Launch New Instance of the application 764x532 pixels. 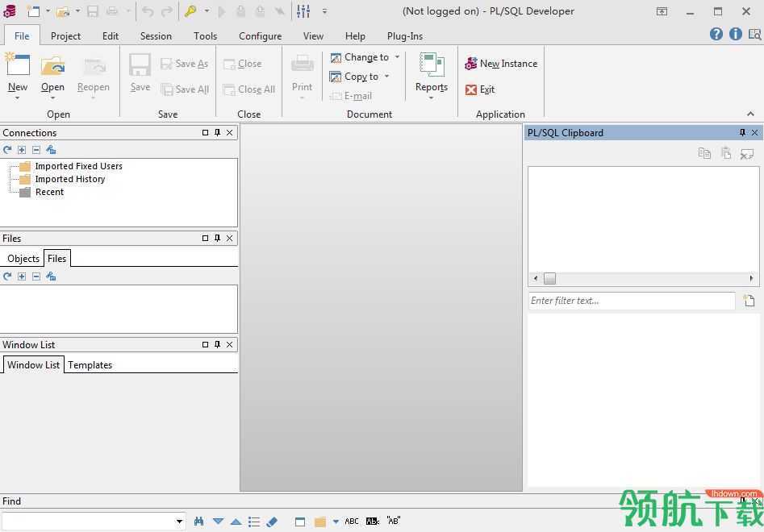click(501, 63)
